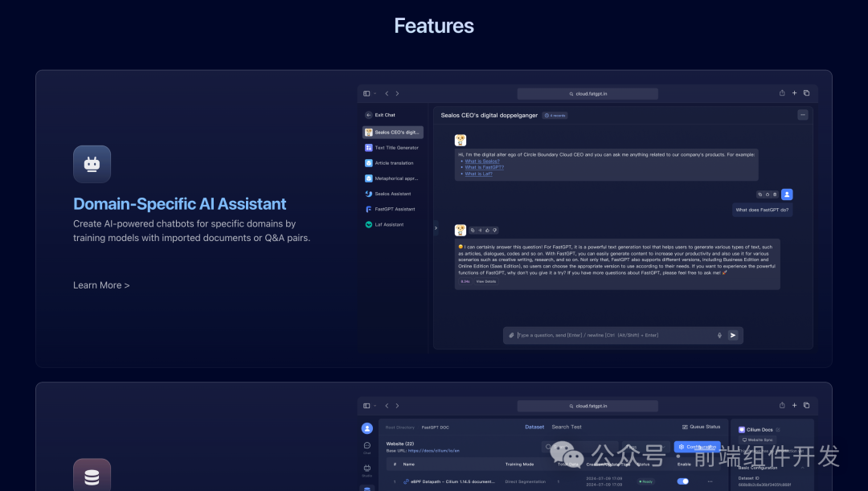Open the Learn More link
868x491 pixels.
[101, 285]
